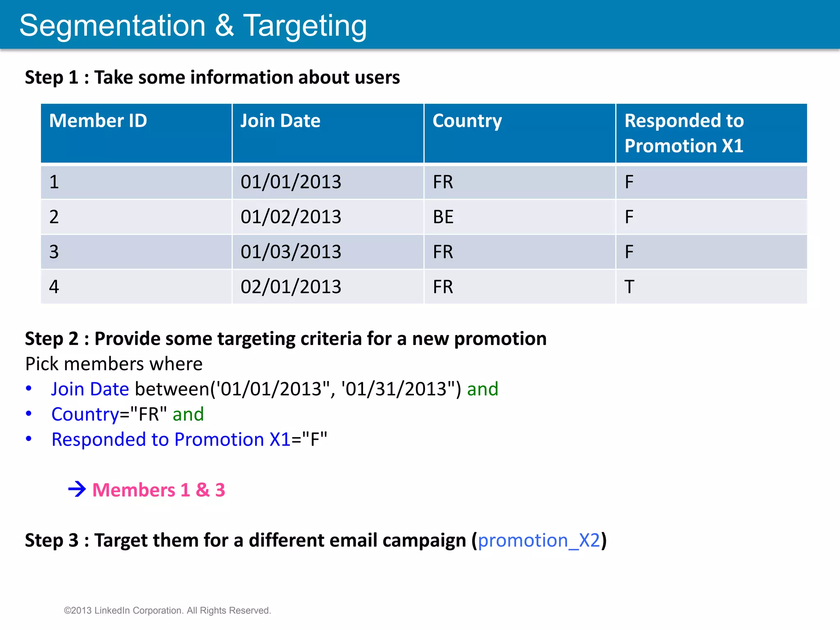Click the blue 'Join Date' criteria text
This screenshot has height=630, width=840.
[90, 389]
